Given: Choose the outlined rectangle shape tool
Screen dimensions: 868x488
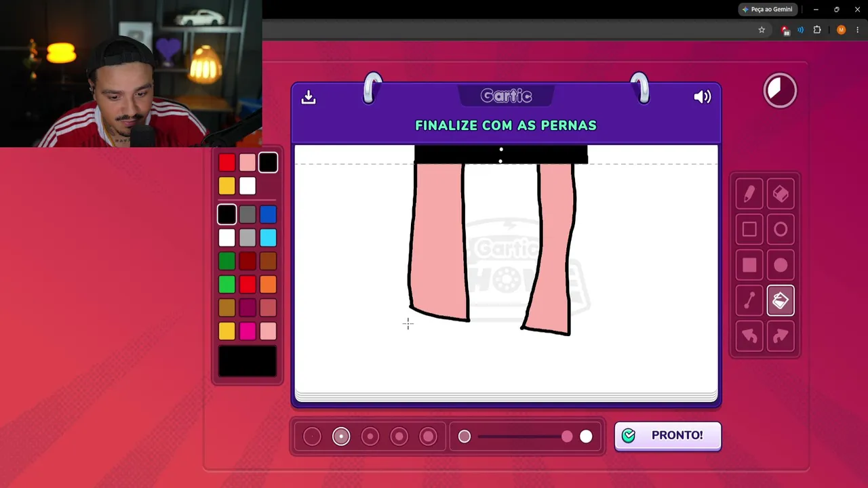Looking at the screenshot, I should (749, 230).
